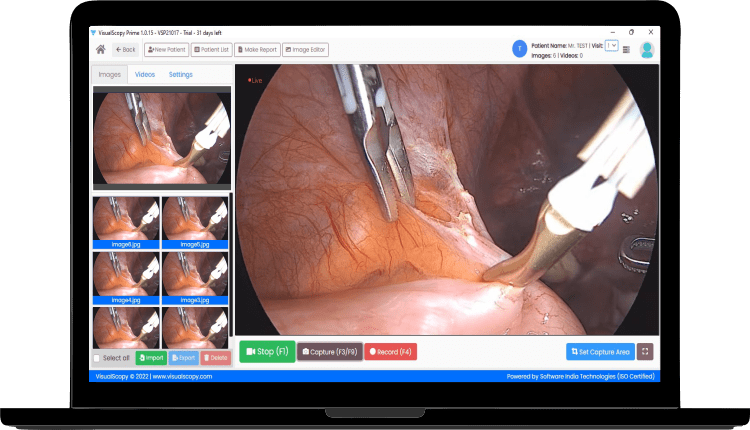The image size is (750, 430).
Task: Open the list view icon beside Visit
Action: coord(626,50)
